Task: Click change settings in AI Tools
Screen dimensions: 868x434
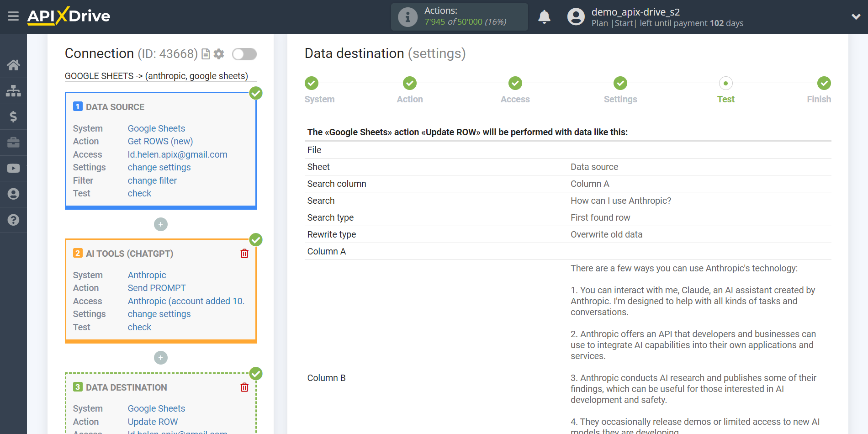Action: (x=159, y=314)
